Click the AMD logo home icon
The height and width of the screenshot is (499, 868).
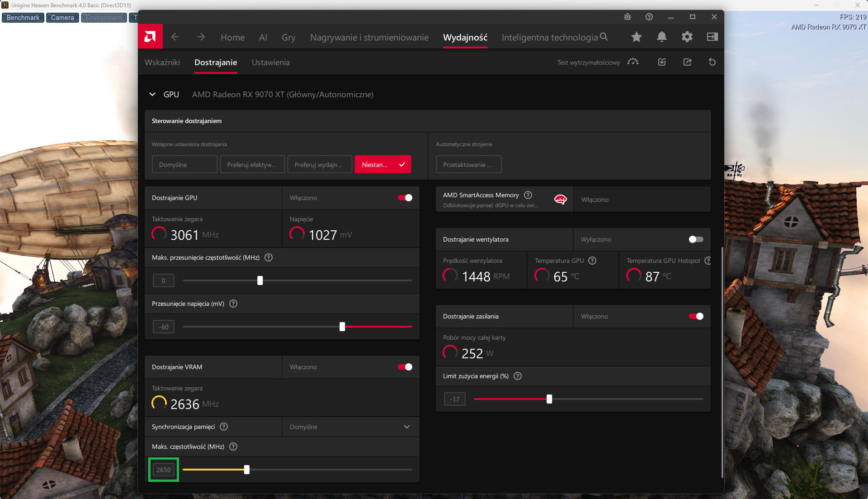point(150,37)
